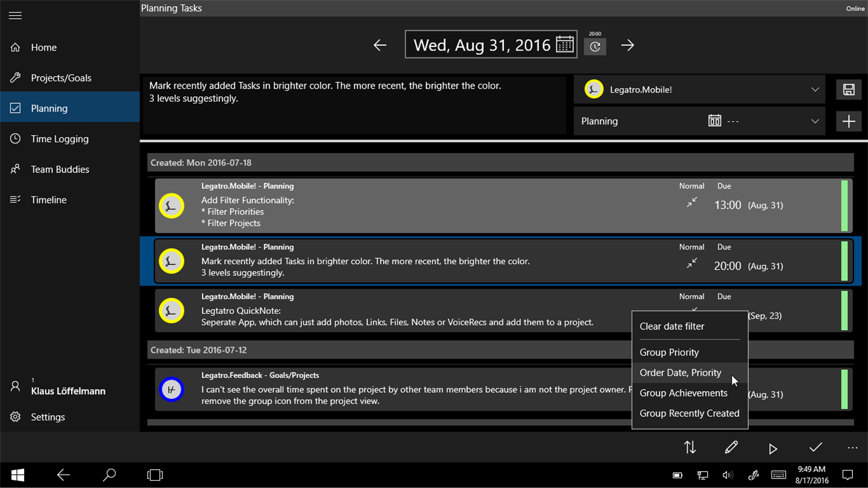This screenshot has height=488, width=868.
Task: Open Projects/Goals in the sidebar
Action: 61,78
